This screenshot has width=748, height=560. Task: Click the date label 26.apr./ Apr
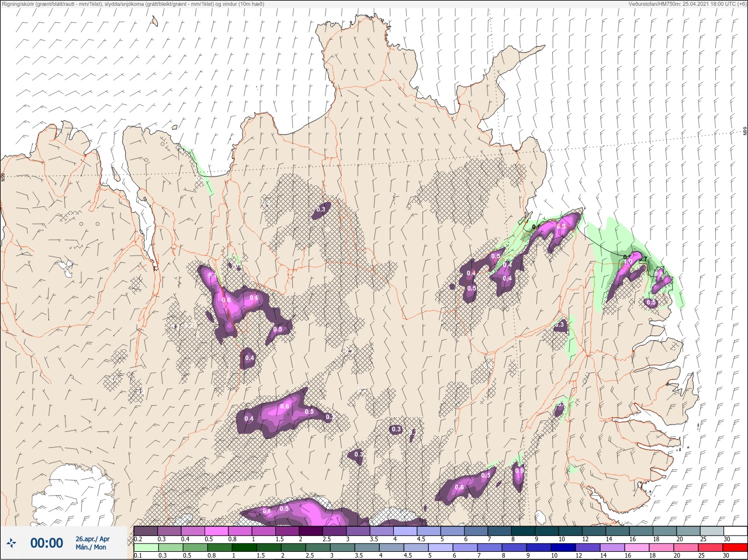pos(92,538)
